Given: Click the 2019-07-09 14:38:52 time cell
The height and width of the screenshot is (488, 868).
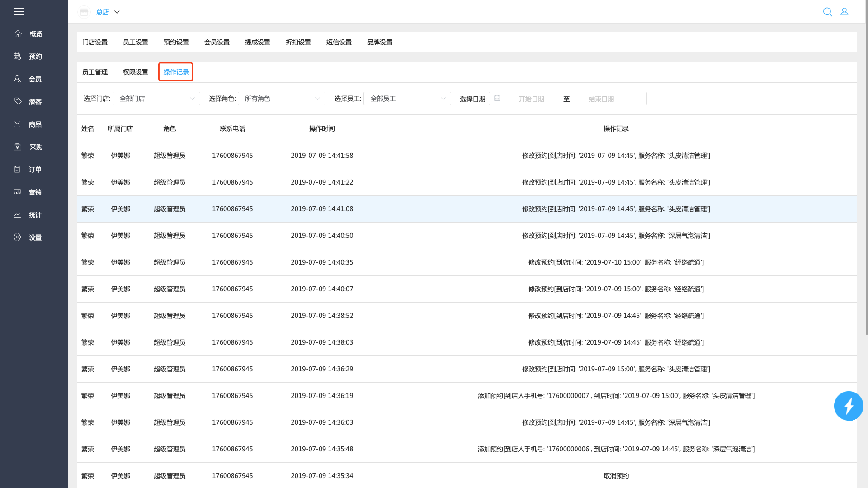Looking at the screenshot, I should point(322,316).
